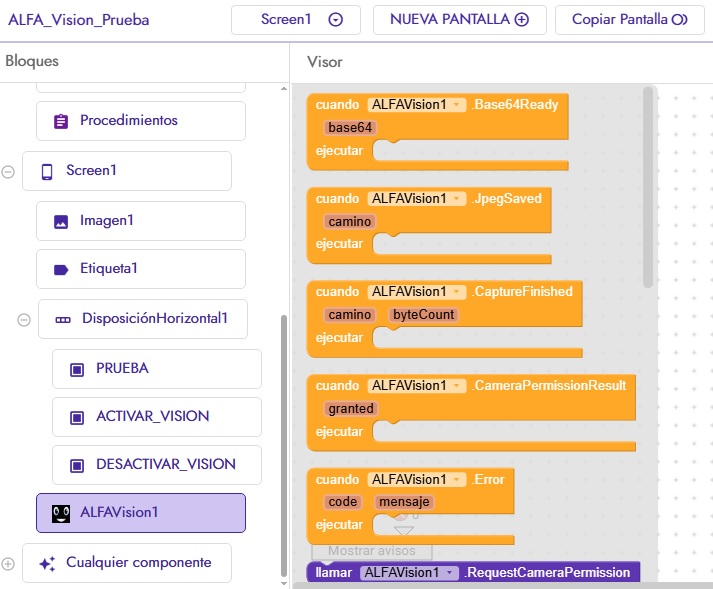This screenshot has width=713, height=589.
Task: Select DESACTIVAR_VISION in the blocks tree
Action: [x=157, y=465]
